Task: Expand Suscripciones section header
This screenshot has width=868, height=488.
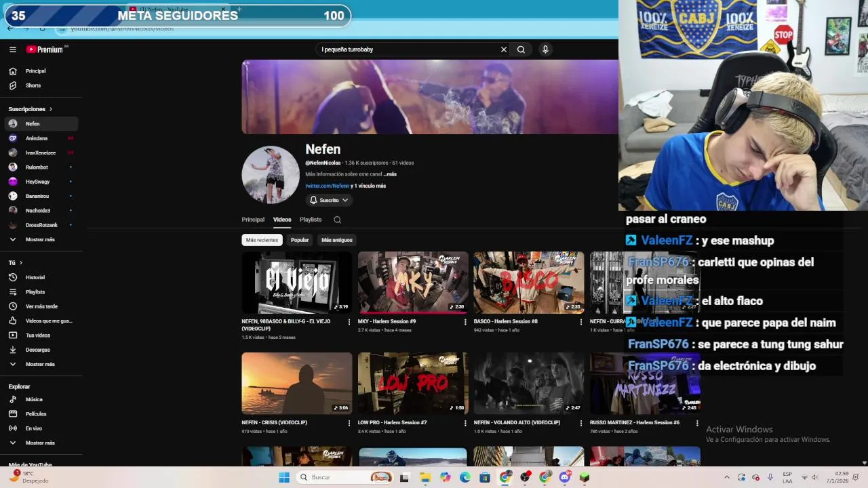Action: pyautogui.click(x=30, y=109)
